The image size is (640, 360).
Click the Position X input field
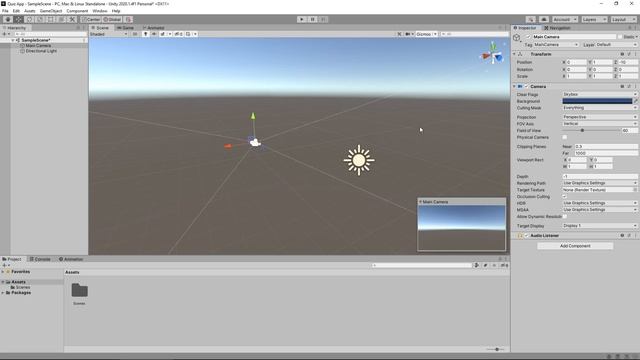point(577,62)
